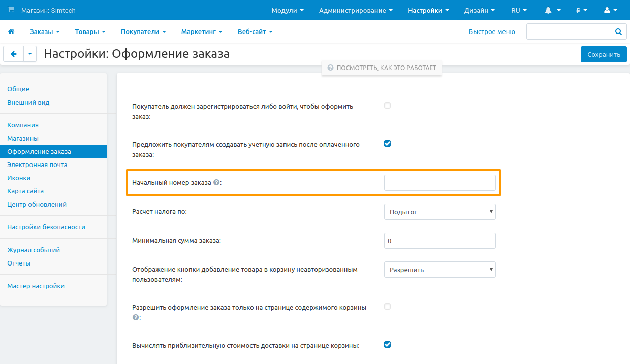Click the shopping cart icon near Магазин
630x364 pixels.
coord(11,10)
